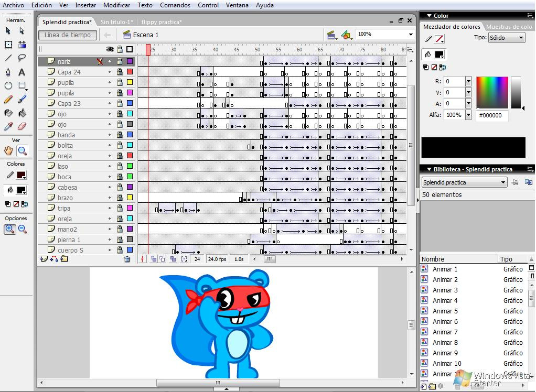Select the white arrow Subselection tool
The image size is (536, 392).
(x=22, y=31)
